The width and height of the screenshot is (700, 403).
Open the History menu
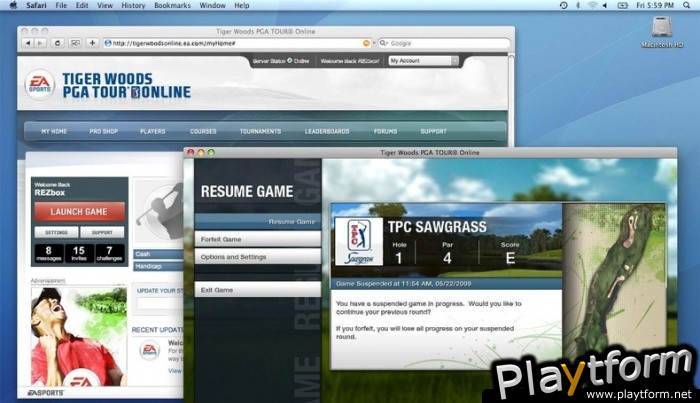tap(133, 5)
